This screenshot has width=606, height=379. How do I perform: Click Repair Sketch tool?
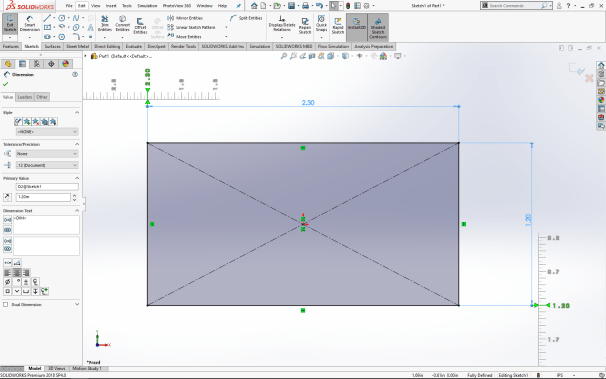[305, 25]
